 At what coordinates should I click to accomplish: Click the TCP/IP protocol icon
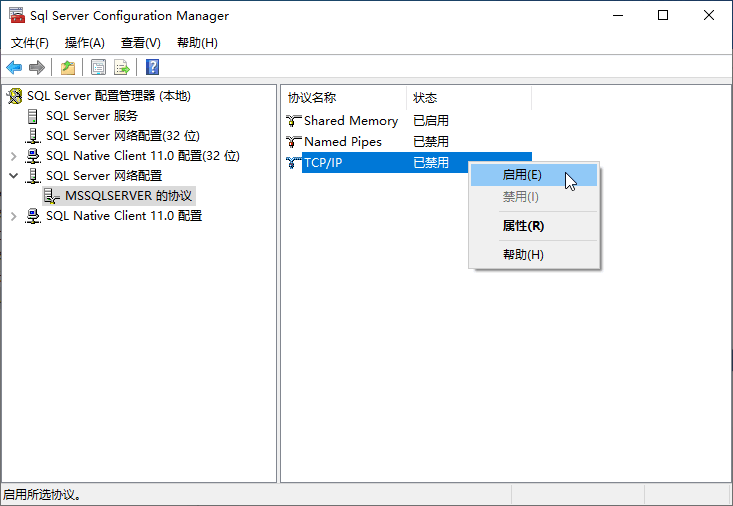click(293, 163)
